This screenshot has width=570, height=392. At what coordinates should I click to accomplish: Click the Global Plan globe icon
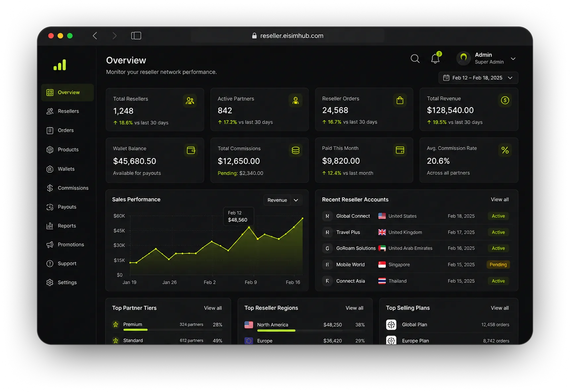coord(391,324)
